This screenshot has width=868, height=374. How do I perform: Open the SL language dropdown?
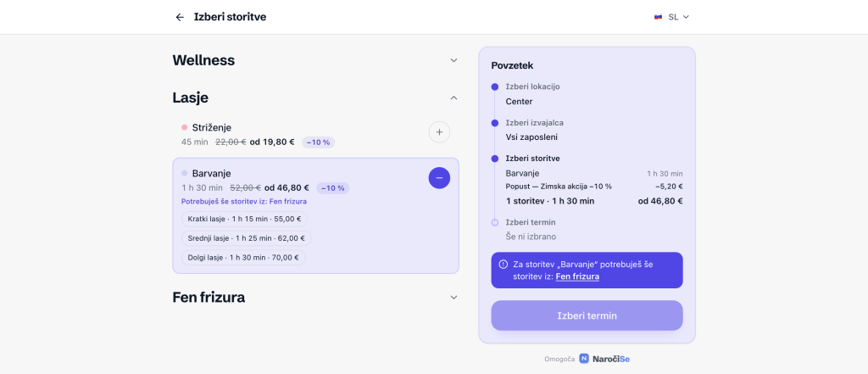[672, 17]
